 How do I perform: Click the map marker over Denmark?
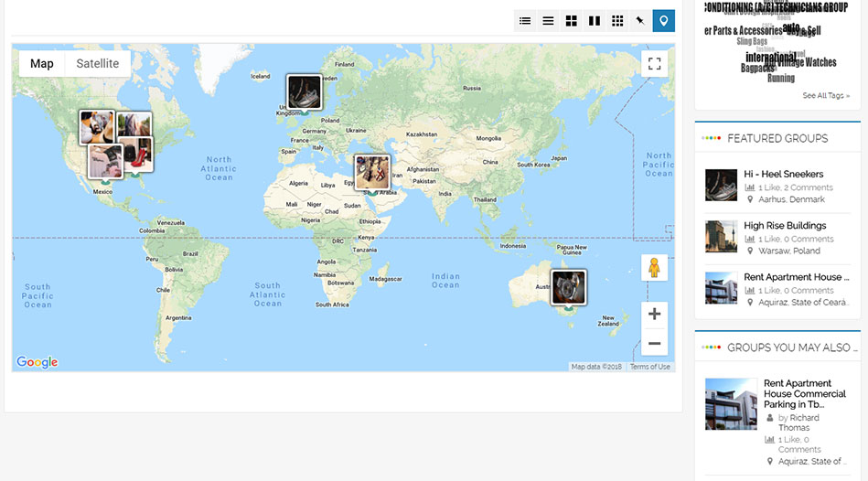click(x=304, y=92)
